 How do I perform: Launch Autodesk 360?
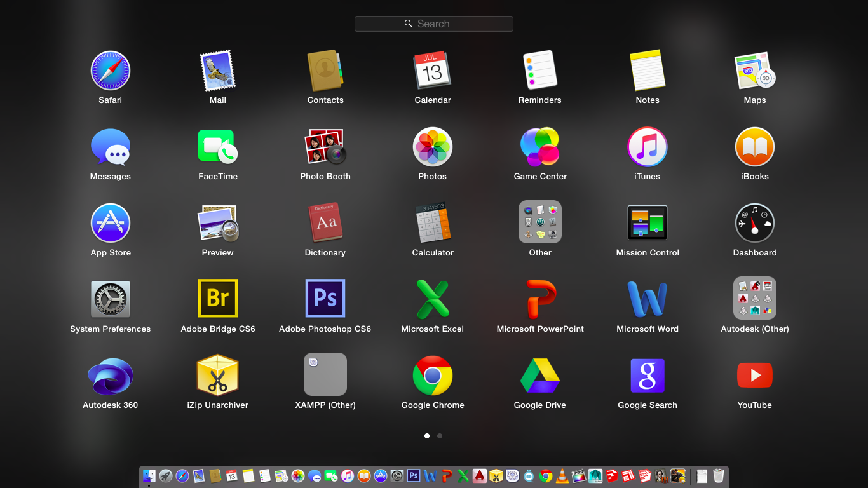click(x=110, y=376)
